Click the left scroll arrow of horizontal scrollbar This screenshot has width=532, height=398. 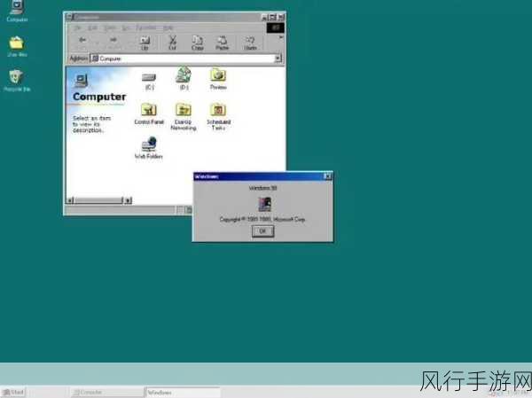[70, 200]
